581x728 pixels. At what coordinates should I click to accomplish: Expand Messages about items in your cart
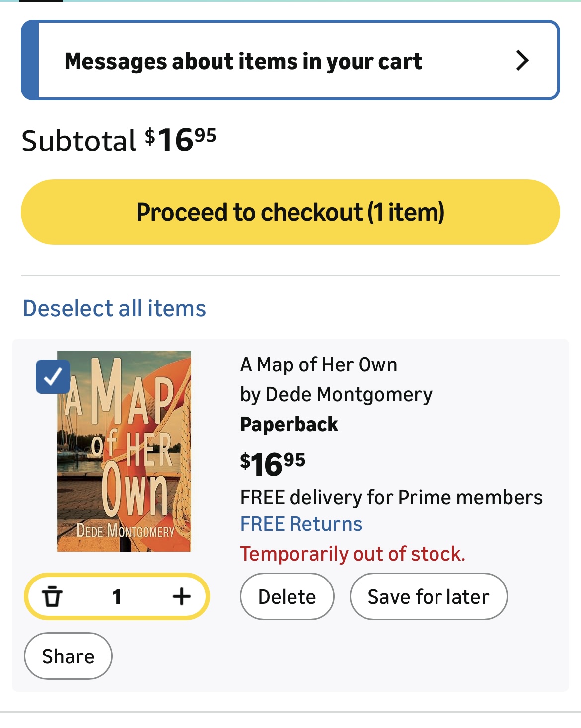point(244,61)
